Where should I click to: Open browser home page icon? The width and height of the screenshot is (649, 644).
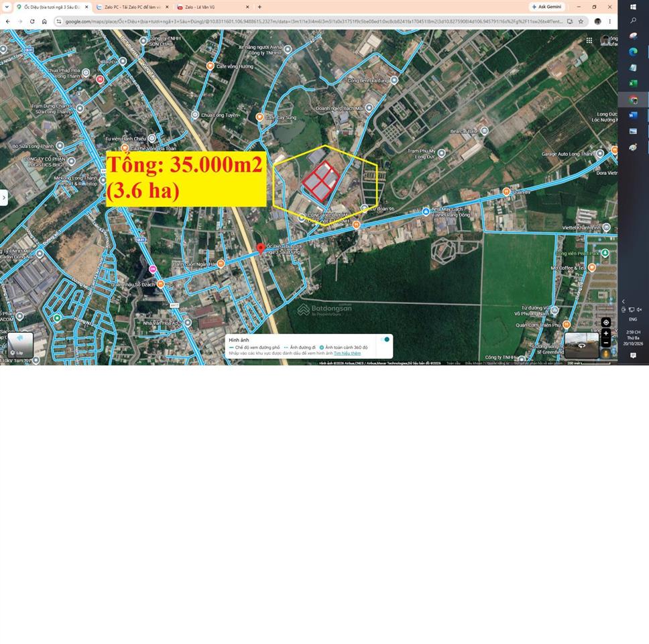coord(45,21)
